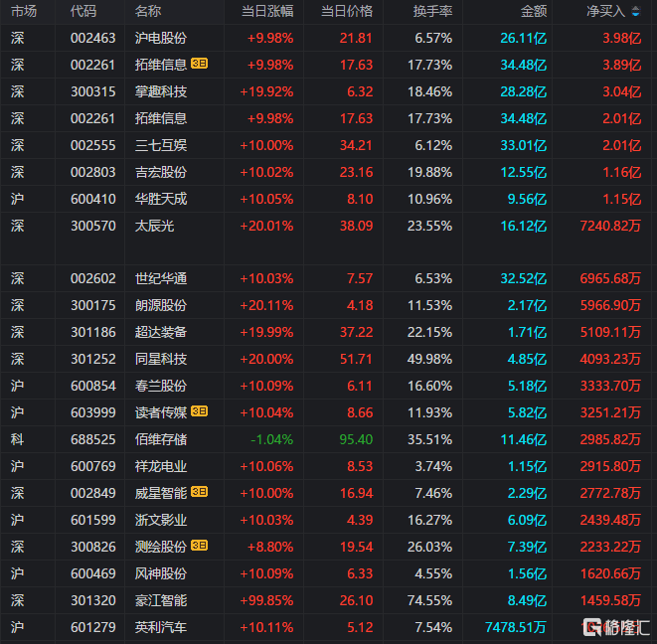Click the 沪 market label for 春兰股份
Image resolution: width=657 pixels, height=644 pixels.
(x=17, y=386)
